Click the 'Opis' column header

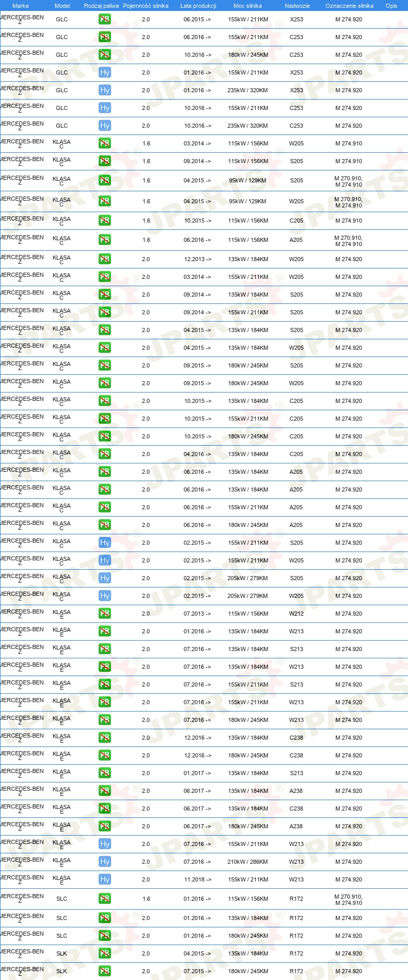(391, 6)
